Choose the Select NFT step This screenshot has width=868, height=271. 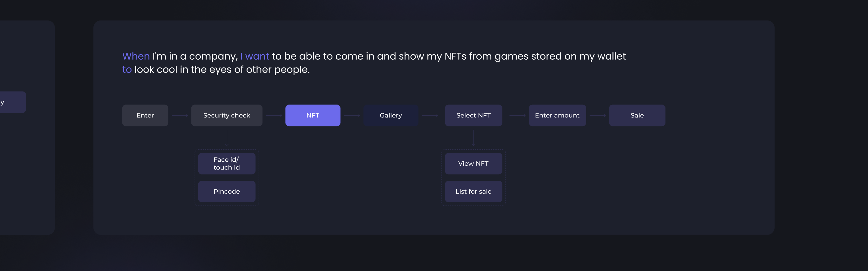(473, 115)
